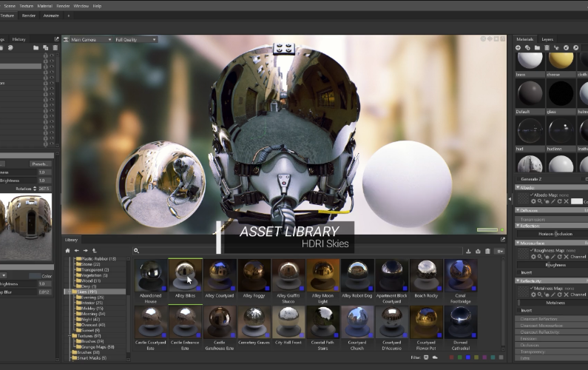
Task: Switch to the Layers tab
Action: coord(547,39)
